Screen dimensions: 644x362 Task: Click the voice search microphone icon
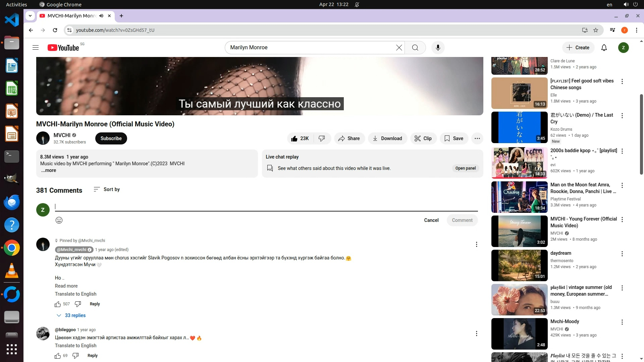click(x=438, y=48)
